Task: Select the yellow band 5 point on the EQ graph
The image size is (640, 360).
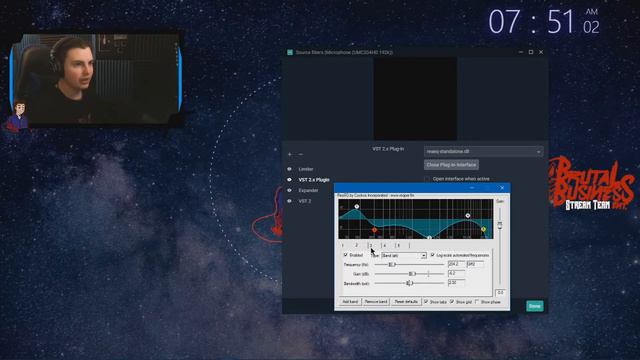Action: coord(483,229)
